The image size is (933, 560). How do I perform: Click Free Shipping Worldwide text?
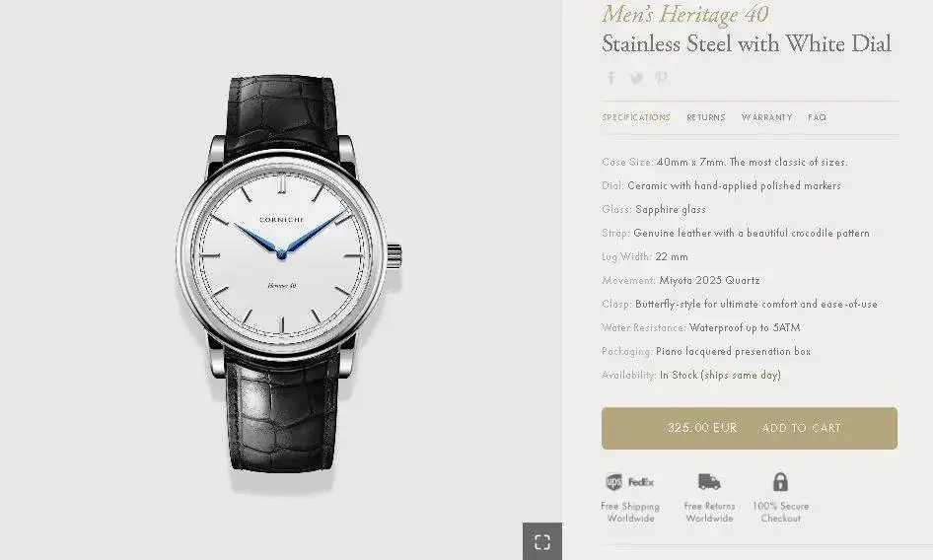coord(630,512)
